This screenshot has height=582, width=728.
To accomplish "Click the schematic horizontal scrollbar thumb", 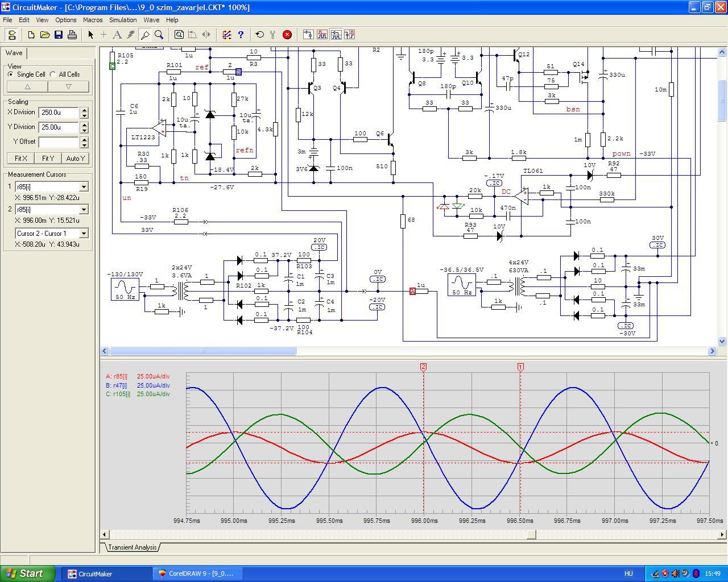I will [202, 351].
